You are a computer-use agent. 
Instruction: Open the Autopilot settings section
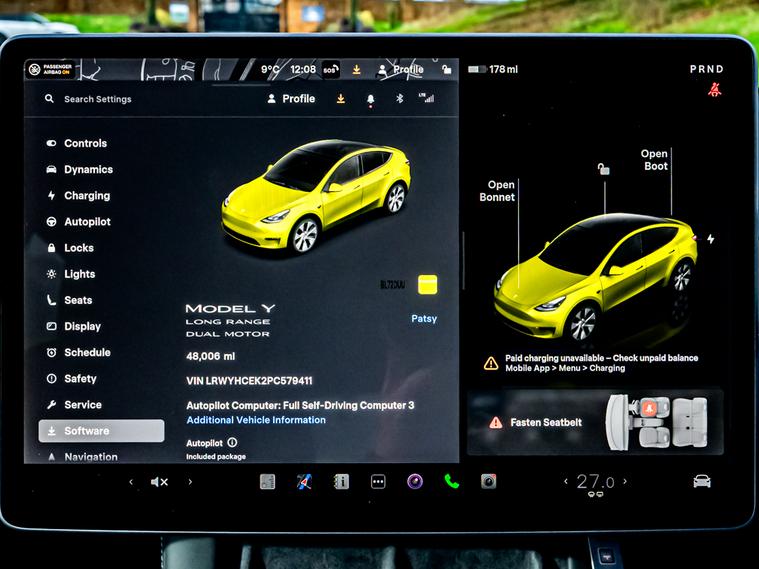click(x=87, y=222)
